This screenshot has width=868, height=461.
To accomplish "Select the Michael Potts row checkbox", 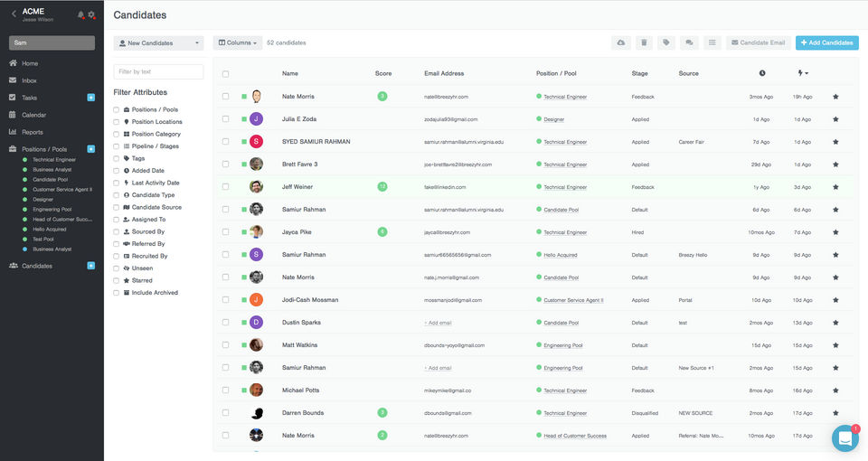I will coord(225,390).
